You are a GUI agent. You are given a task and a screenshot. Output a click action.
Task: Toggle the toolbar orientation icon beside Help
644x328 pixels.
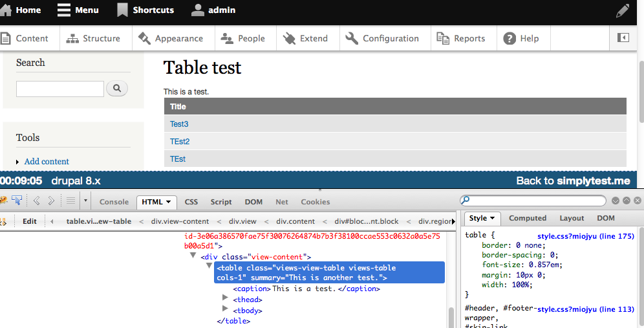623,38
